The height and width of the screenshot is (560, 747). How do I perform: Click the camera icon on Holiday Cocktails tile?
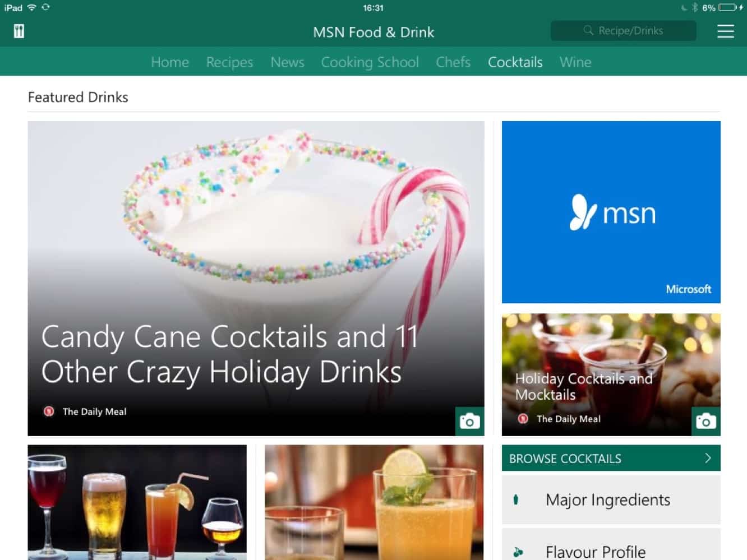pyautogui.click(x=706, y=421)
